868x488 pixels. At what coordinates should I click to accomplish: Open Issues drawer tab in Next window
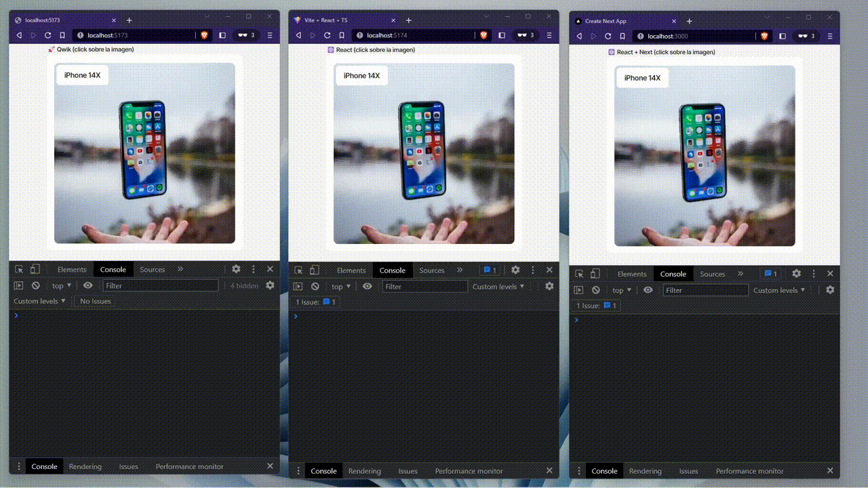689,471
